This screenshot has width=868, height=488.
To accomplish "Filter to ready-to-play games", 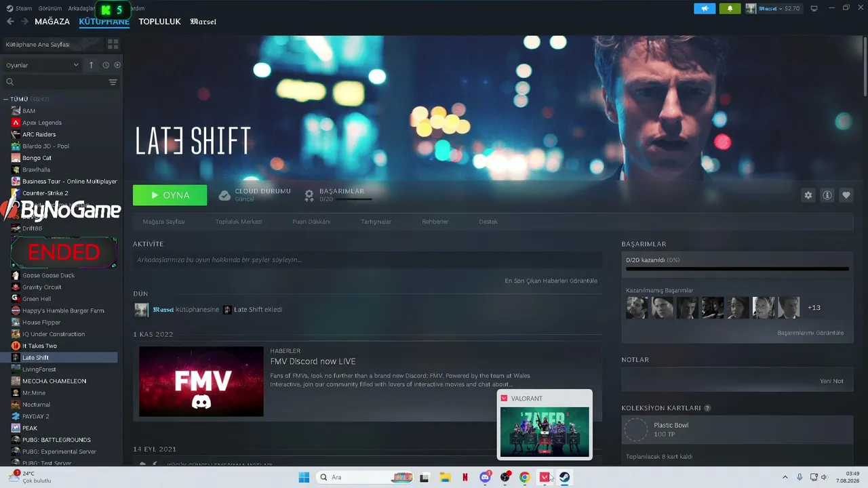I will click(x=117, y=65).
